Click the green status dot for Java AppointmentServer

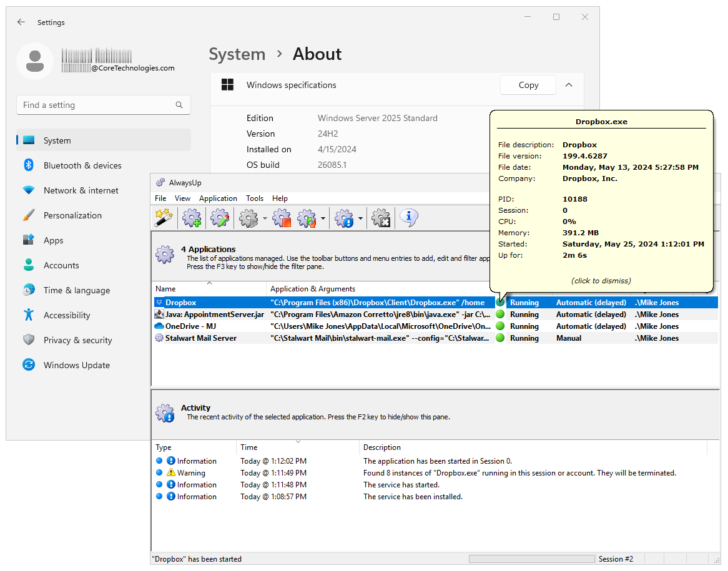(500, 315)
